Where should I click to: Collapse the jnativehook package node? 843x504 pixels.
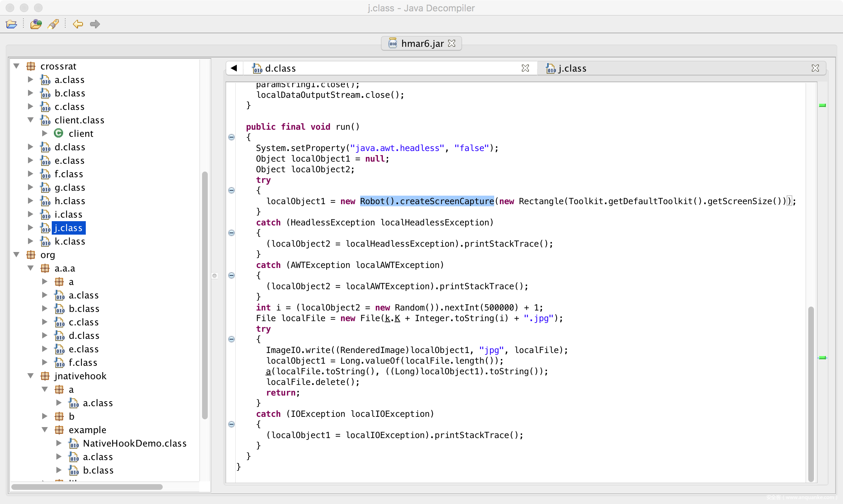pyautogui.click(x=30, y=376)
